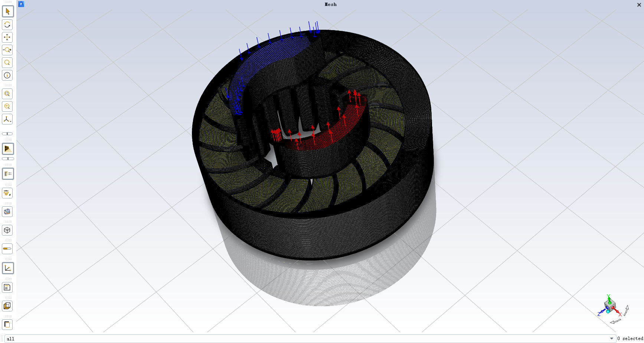Activate the rotate view tool
The height and width of the screenshot is (343, 644).
[x=7, y=25]
